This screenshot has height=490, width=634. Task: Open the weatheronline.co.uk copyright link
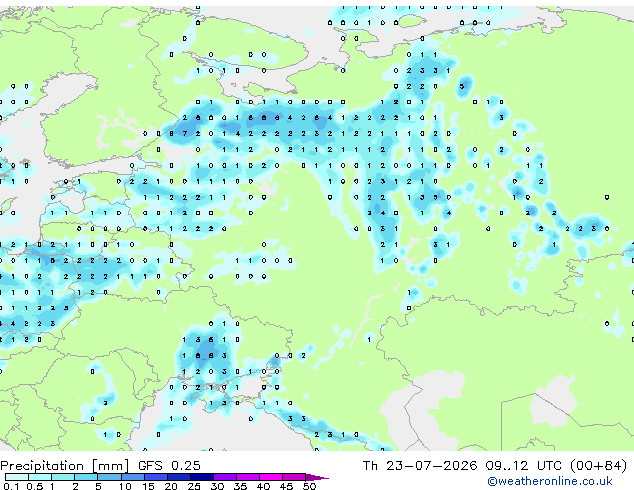click(x=550, y=481)
